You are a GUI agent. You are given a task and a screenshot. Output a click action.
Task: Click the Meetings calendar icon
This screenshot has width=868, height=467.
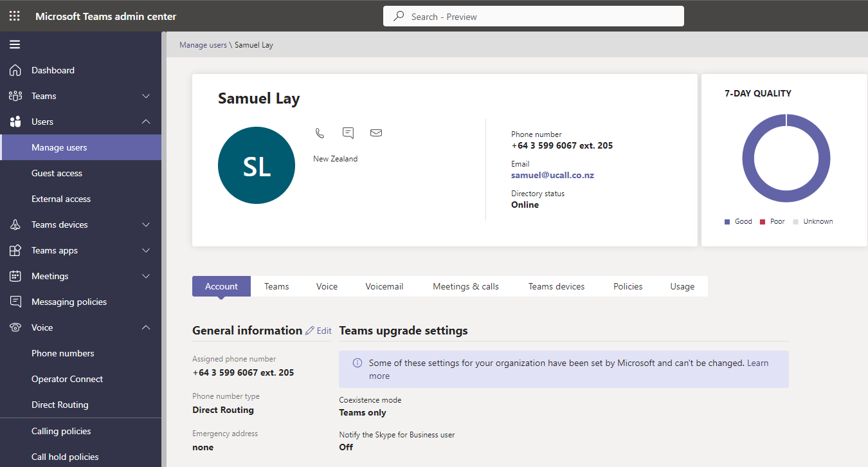click(15, 276)
